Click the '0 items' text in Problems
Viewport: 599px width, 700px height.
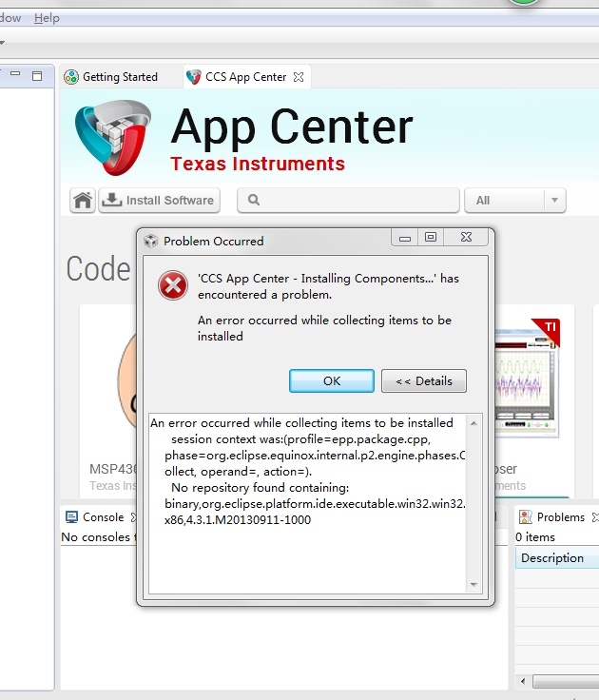[535, 537]
